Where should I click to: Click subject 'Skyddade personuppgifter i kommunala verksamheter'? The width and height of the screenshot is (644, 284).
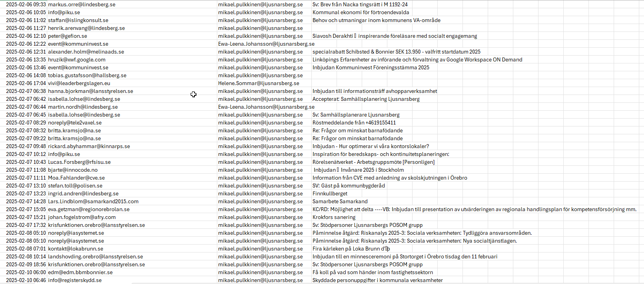[x=378, y=280]
